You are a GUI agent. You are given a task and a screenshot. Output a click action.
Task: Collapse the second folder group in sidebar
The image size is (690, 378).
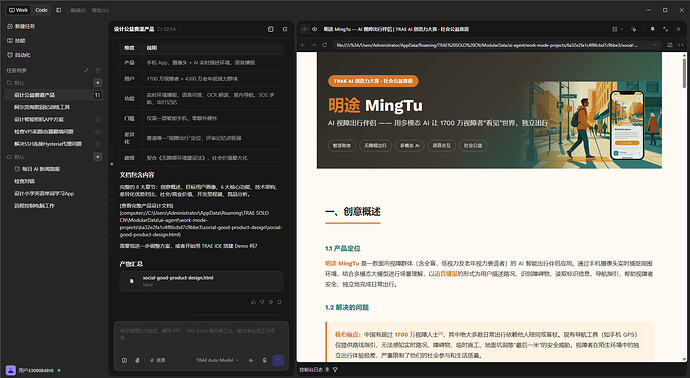[15, 157]
